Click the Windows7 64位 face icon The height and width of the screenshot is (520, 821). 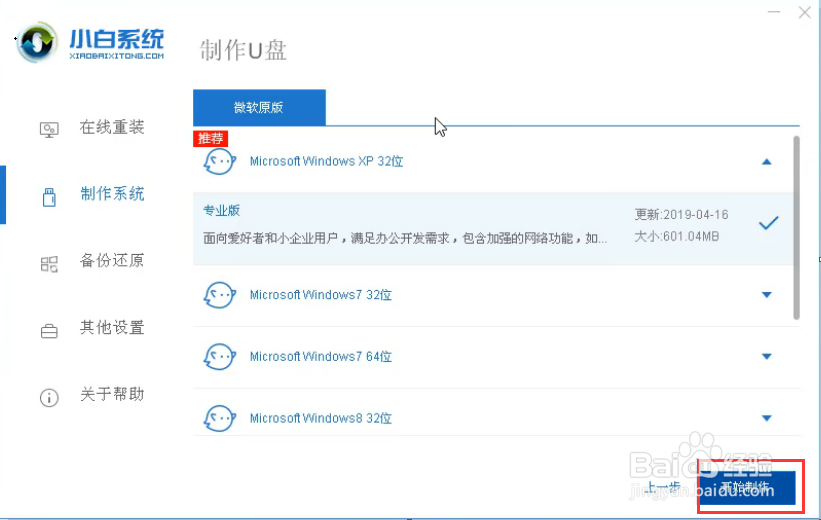[x=219, y=357]
